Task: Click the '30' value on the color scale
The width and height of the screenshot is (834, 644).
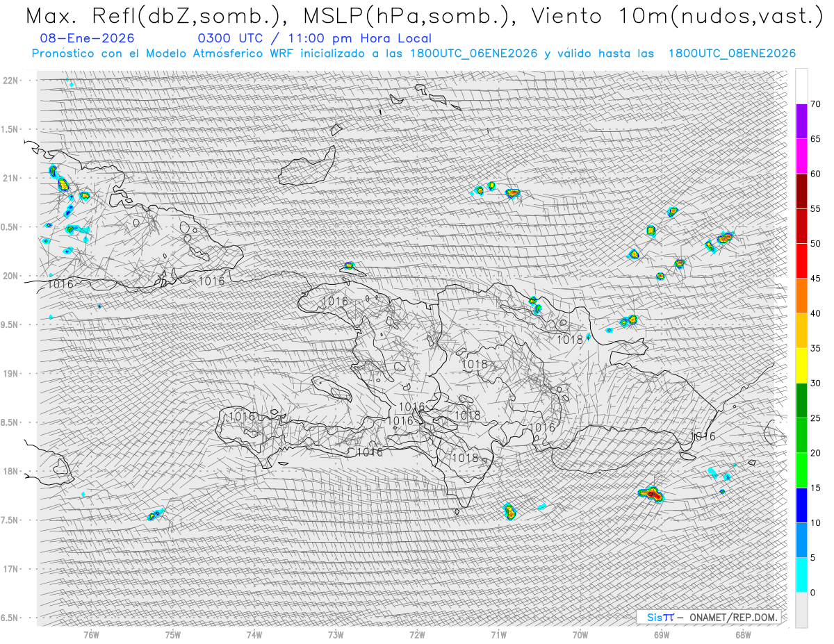Action: tap(815, 383)
